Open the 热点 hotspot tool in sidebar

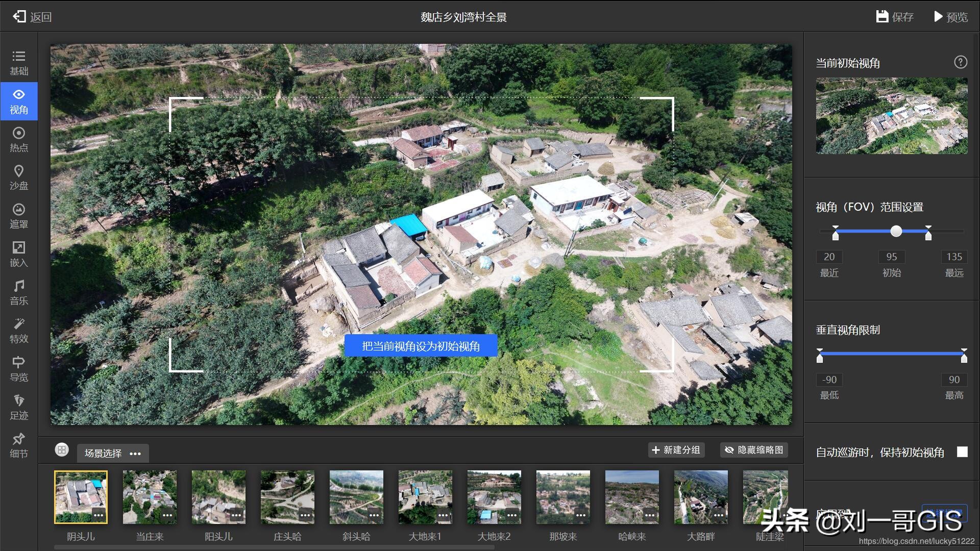[x=19, y=139]
